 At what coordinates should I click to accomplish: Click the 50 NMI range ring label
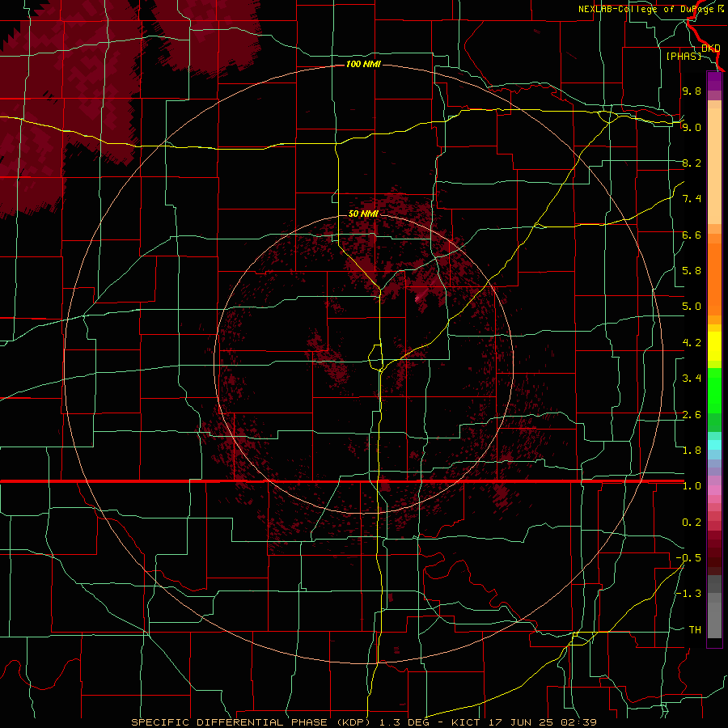(363, 214)
